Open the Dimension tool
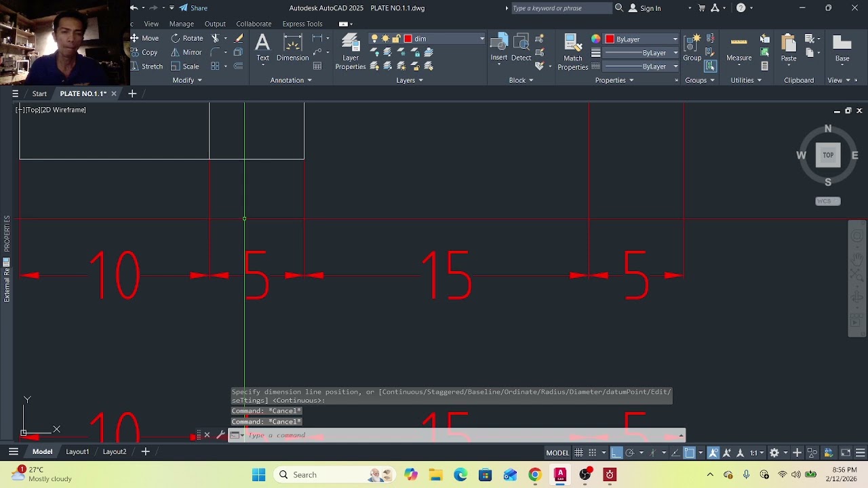This screenshot has height=488, width=868. [293, 48]
